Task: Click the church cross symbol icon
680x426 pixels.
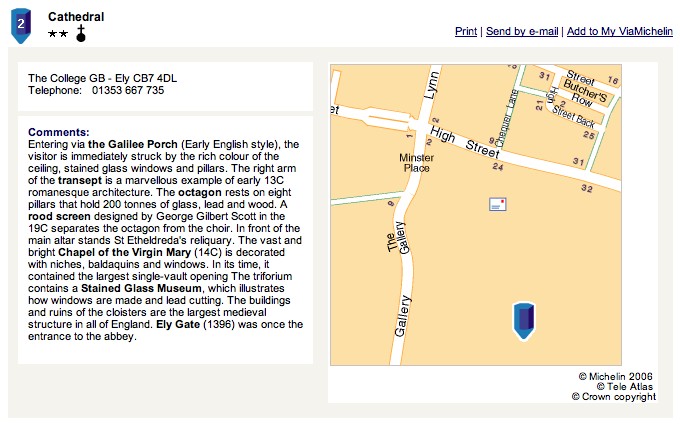Action: click(81, 33)
